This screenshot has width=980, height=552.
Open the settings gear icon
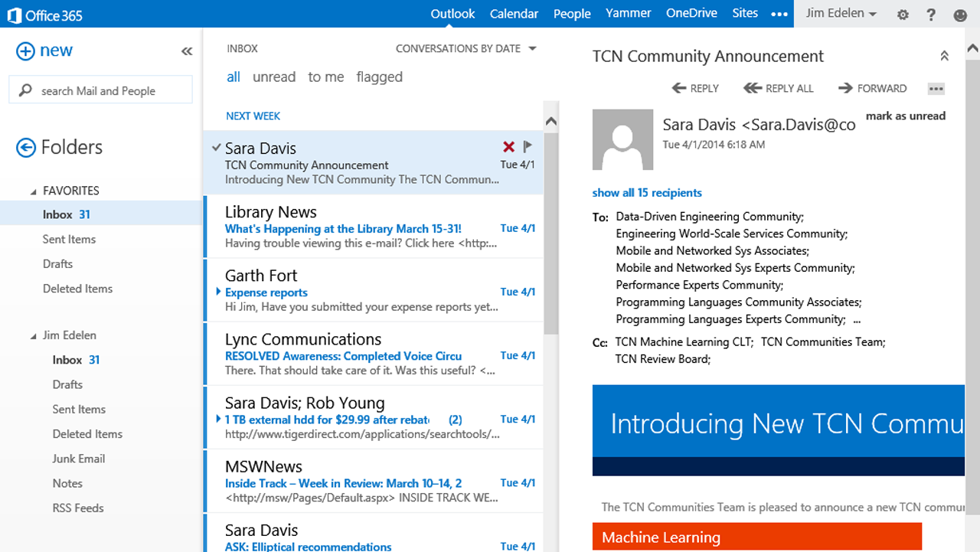(x=903, y=15)
